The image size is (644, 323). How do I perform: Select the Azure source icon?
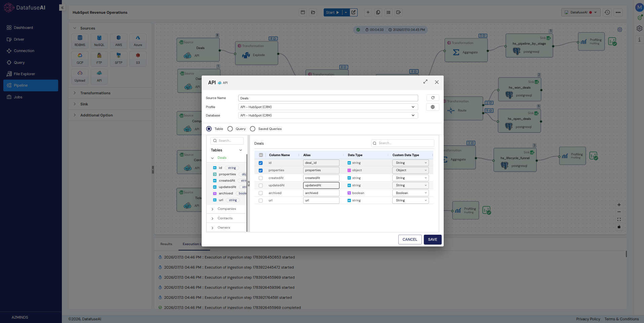tap(138, 41)
